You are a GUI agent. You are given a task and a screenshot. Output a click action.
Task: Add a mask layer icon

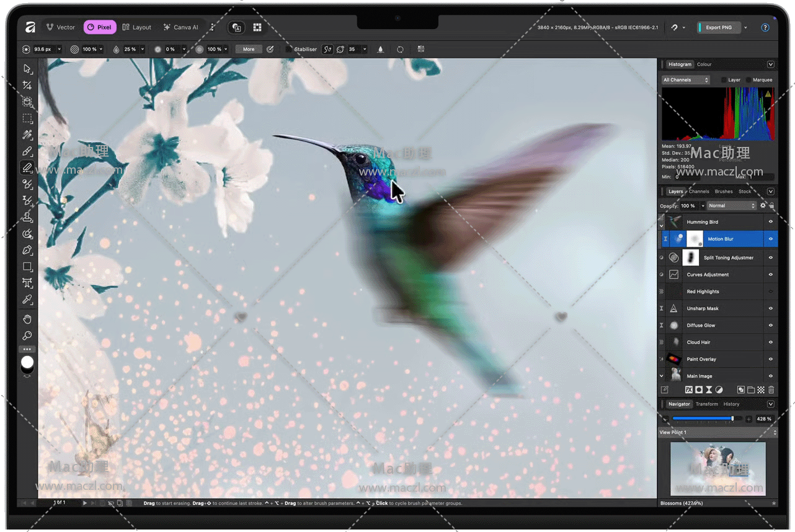pos(699,390)
